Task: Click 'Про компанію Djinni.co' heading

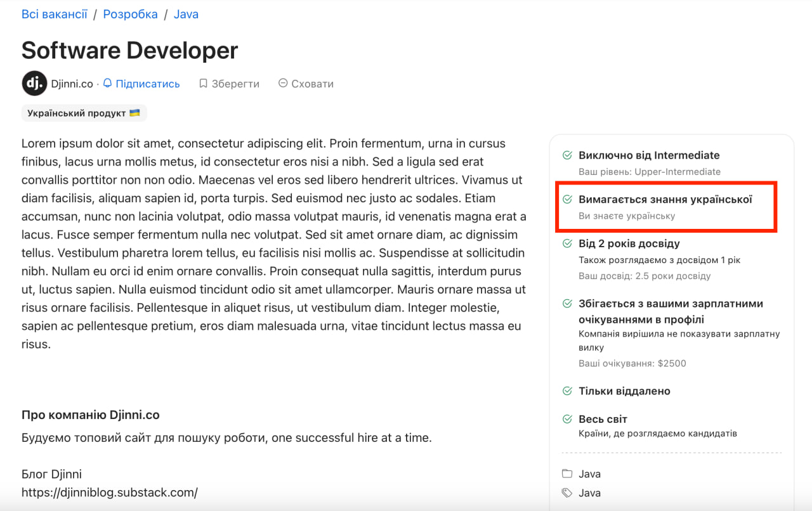Action: [91, 415]
